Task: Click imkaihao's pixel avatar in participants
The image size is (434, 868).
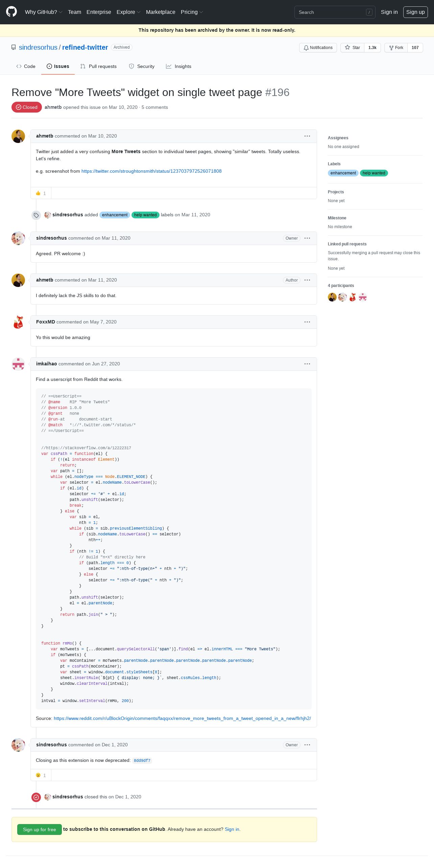Action: [363, 297]
